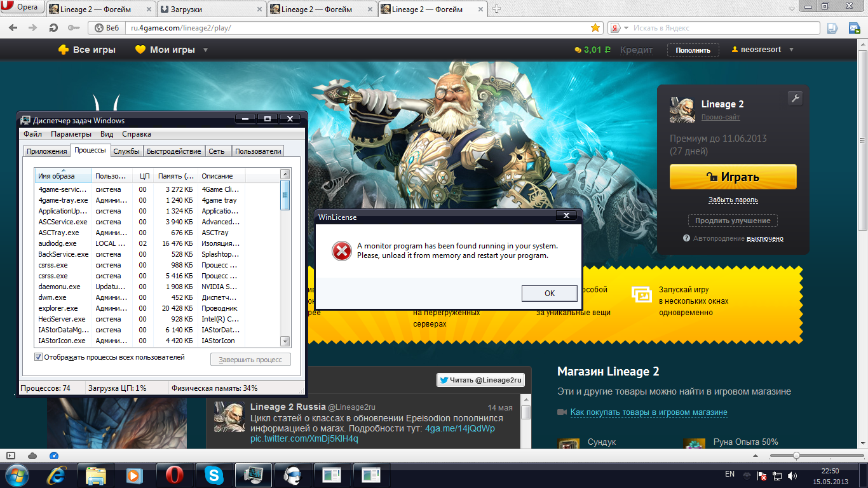Screen dimensions: 868x488
Task: Switch to Приложения tab in Task Manager
Action: coord(46,151)
